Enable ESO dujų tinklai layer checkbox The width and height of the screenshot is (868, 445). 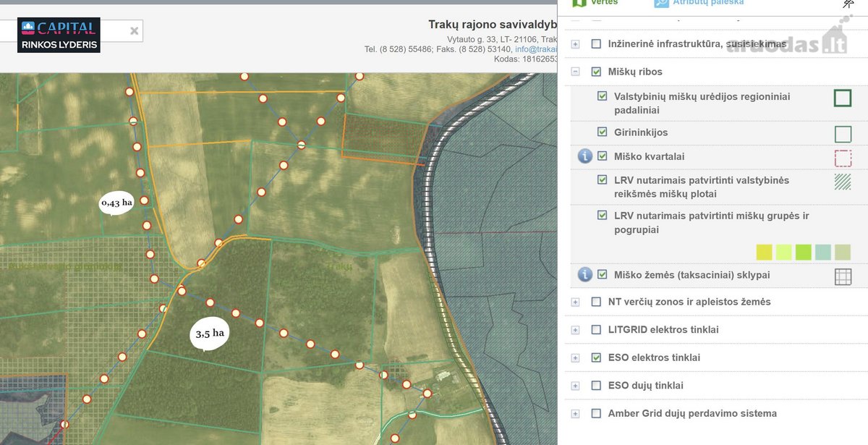click(x=596, y=386)
